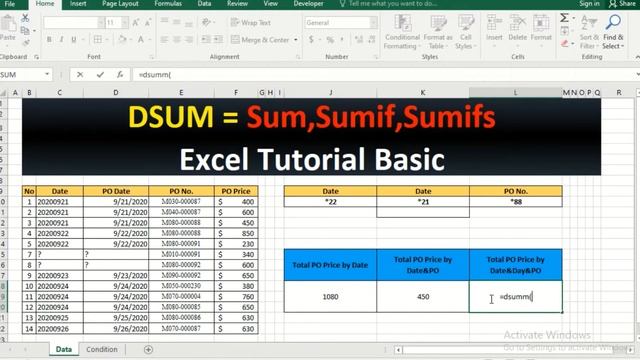Click the Borders icon
The width and height of the screenshot is (640, 360).
tap(98, 40)
